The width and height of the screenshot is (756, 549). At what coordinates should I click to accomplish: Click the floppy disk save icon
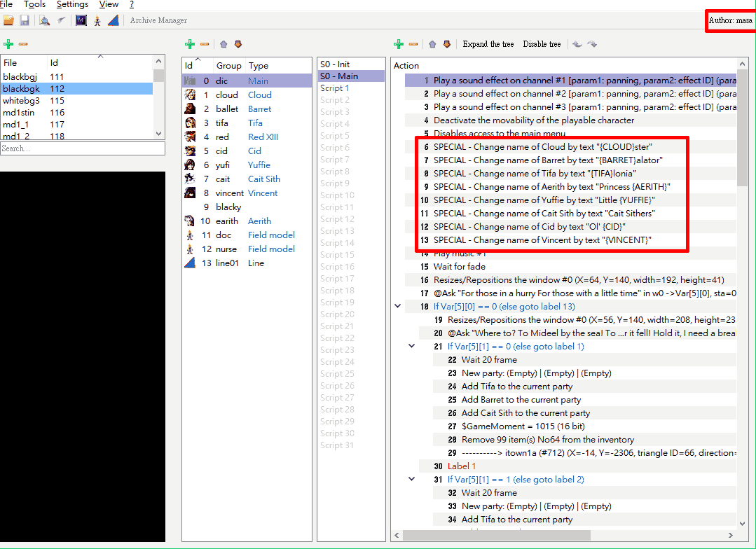pyautogui.click(x=24, y=20)
